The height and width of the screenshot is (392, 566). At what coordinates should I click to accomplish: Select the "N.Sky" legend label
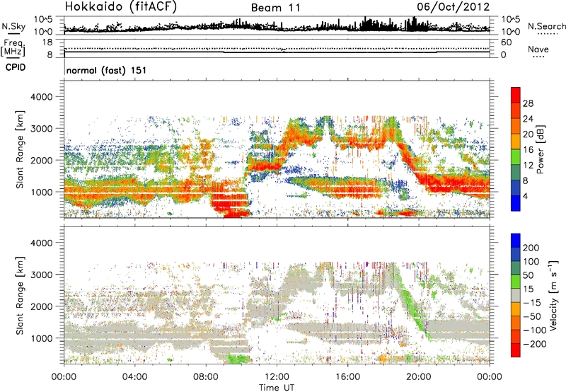click(13, 26)
